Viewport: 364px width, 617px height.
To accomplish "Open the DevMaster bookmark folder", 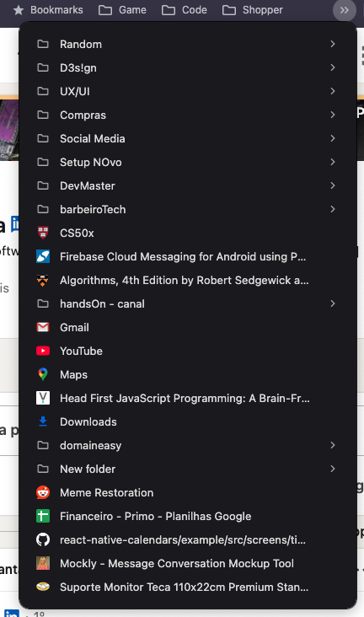I will pyautogui.click(x=188, y=185).
